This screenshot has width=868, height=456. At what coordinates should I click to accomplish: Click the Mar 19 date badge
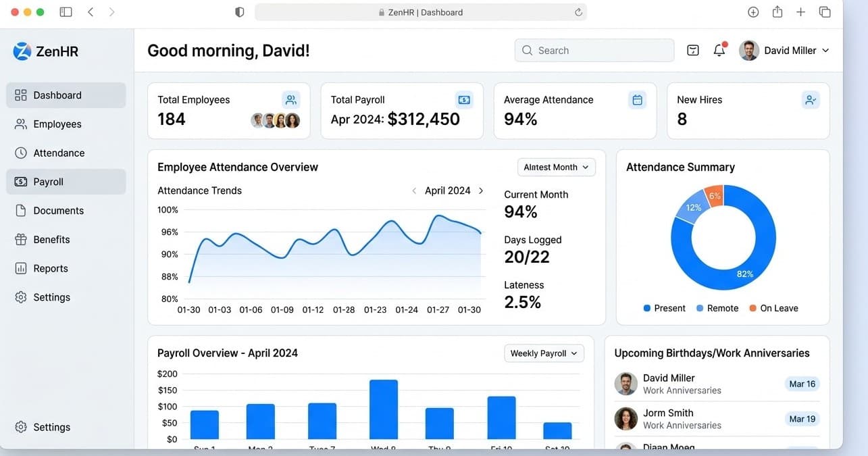(x=802, y=419)
